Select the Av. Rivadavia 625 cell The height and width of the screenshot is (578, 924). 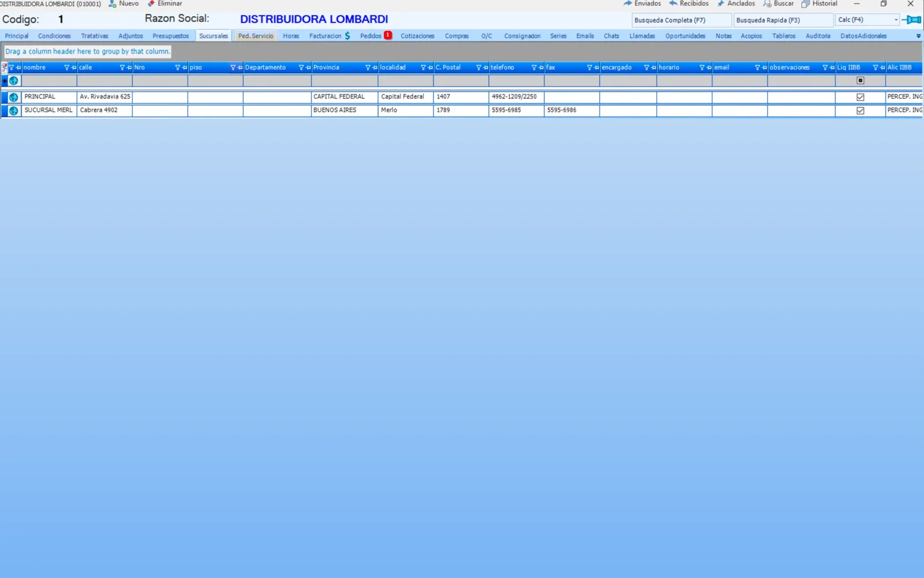click(105, 97)
